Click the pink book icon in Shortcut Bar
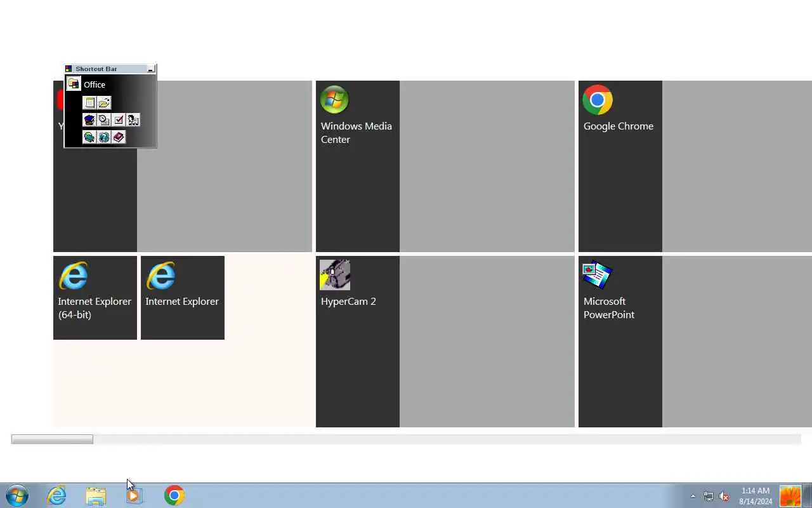The image size is (812, 508). 119,137
